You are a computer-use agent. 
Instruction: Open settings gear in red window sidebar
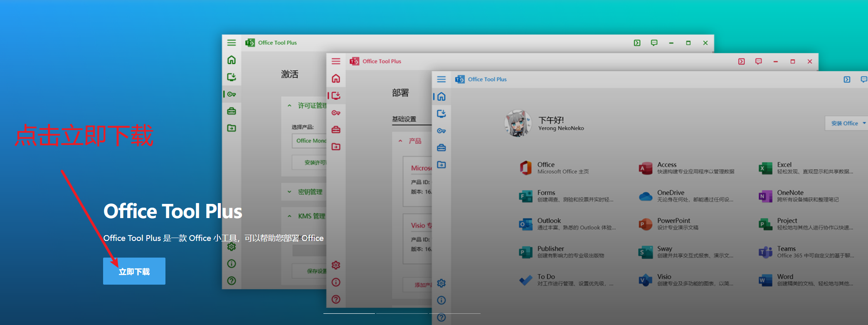click(336, 265)
